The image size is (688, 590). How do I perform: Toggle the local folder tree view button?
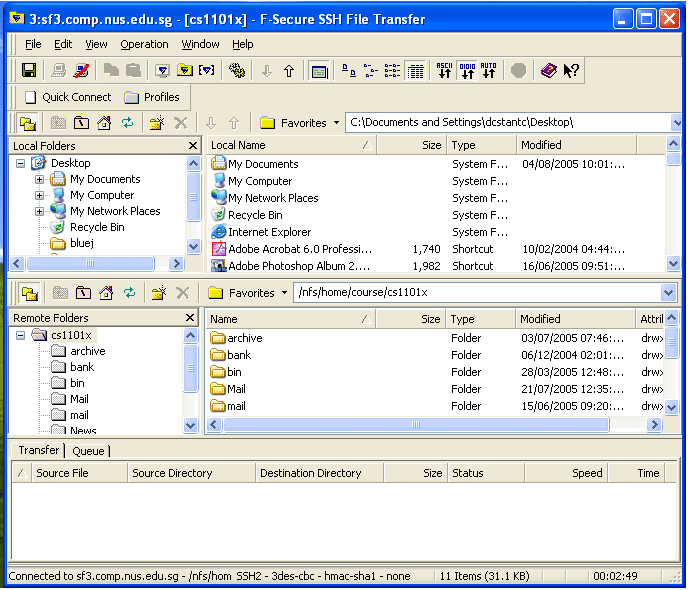point(28,123)
